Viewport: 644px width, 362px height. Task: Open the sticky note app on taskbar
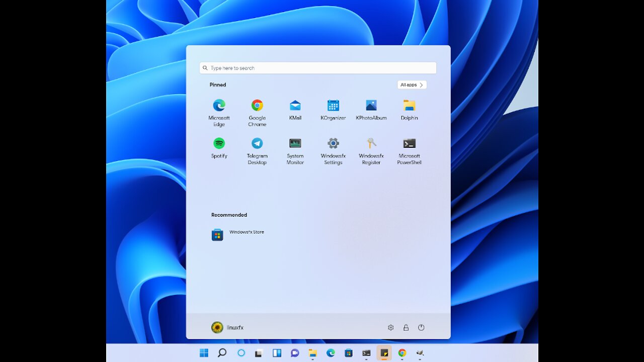pos(384,353)
